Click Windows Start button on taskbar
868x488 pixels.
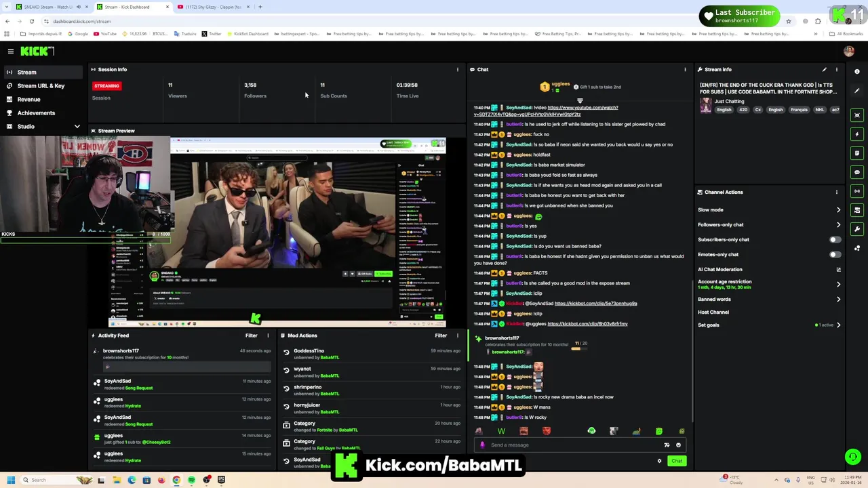pos(10,480)
